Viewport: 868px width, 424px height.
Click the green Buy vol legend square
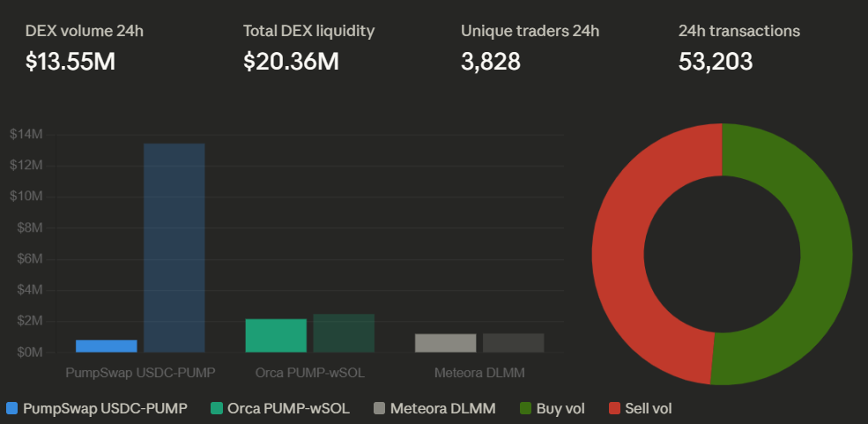(x=526, y=409)
